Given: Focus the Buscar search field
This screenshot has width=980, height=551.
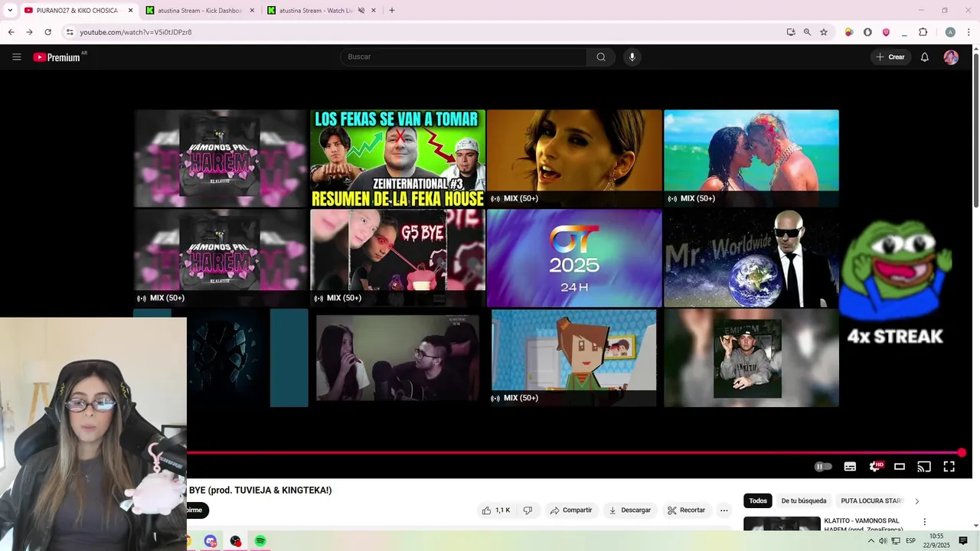Looking at the screenshot, I should pos(463,57).
